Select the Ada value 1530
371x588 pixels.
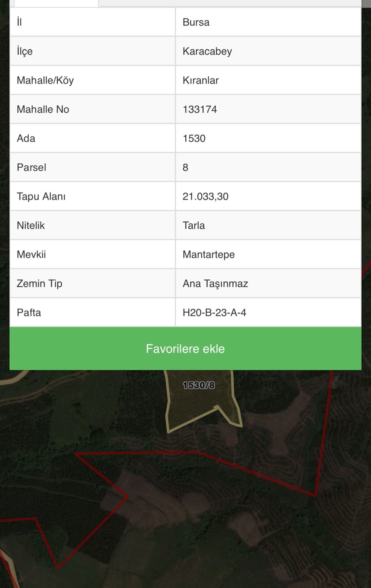pyautogui.click(x=194, y=138)
